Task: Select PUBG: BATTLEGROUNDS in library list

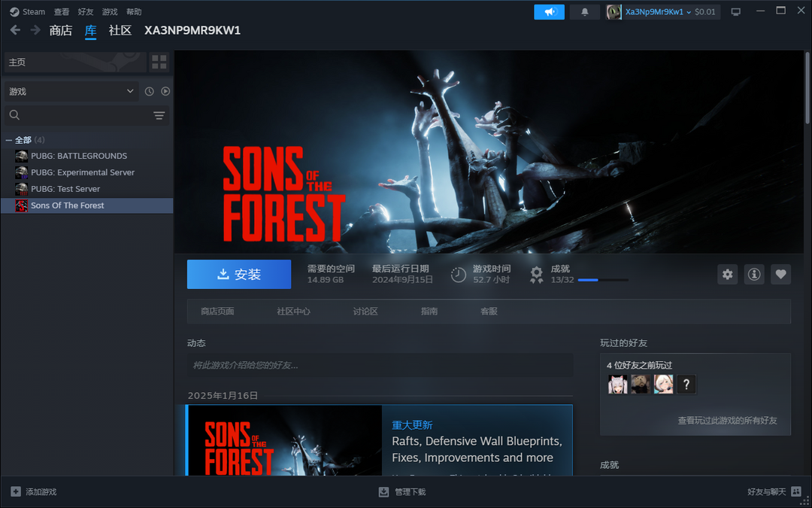Action: click(78, 156)
